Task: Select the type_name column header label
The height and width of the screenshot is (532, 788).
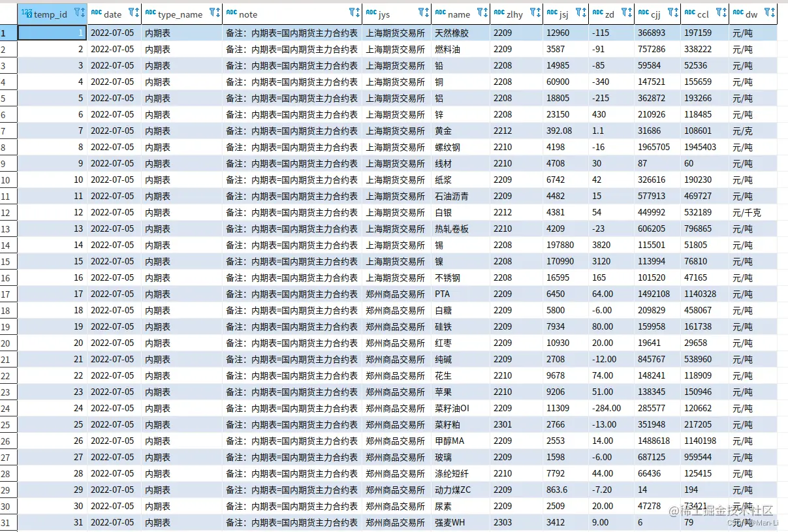Action: click(180, 14)
